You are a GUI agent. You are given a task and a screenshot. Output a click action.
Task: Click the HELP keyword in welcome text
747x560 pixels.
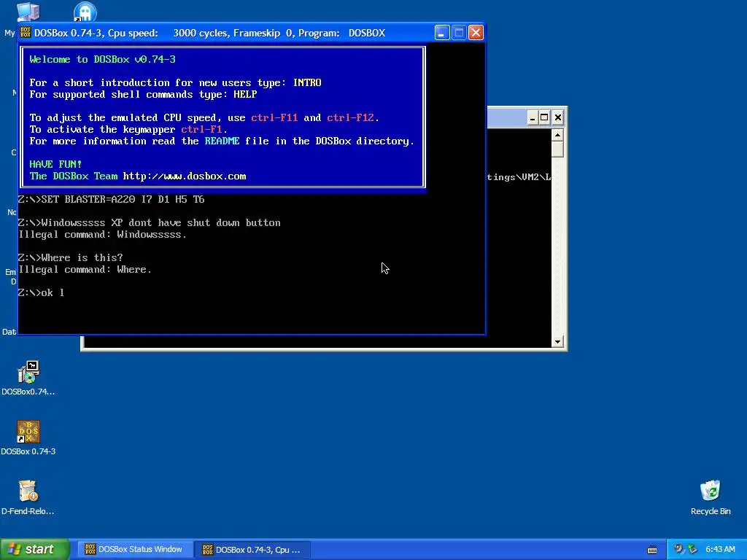(x=245, y=94)
